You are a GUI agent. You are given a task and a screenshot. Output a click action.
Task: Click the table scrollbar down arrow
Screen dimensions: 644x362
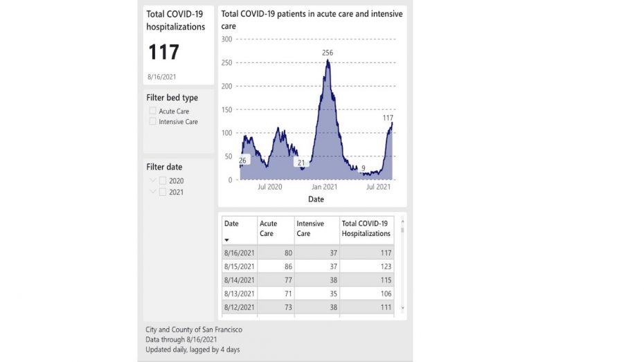tap(402, 308)
